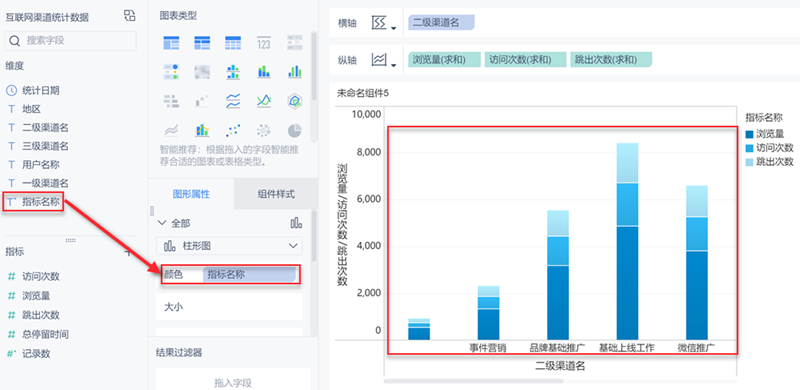Click the 访问次数 legend color swatch
This screenshot has width=800, height=390.
coord(749,148)
